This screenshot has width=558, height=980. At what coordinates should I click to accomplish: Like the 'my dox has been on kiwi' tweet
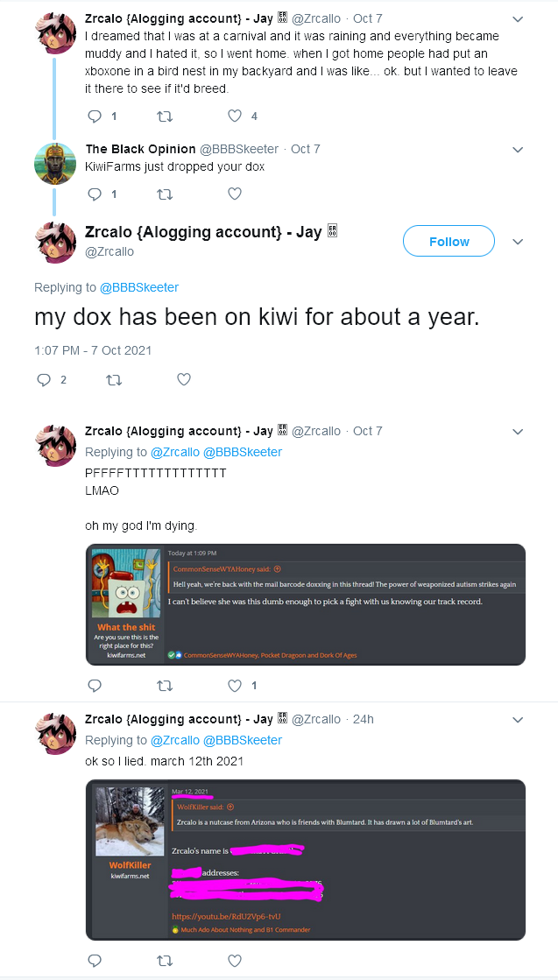point(184,379)
